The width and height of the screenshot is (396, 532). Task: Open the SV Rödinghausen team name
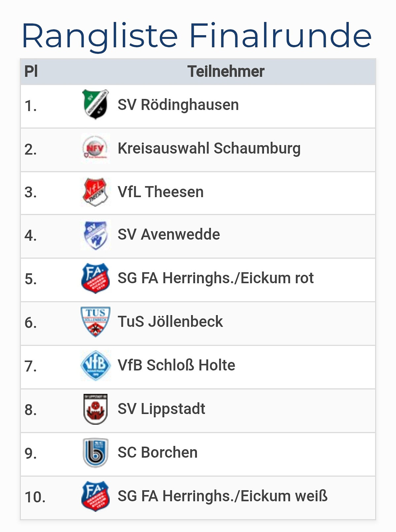[x=178, y=105]
